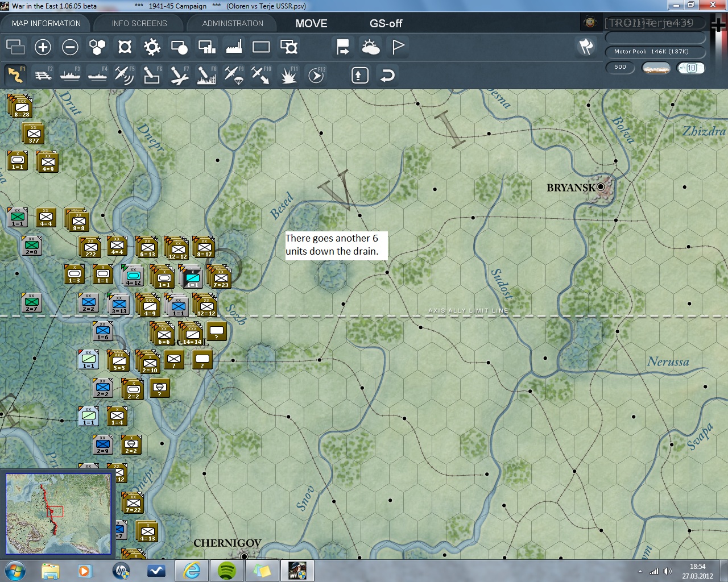Select the F8 Bomb City mode
This screenshot has height=582, width=728.
[206, 75]
